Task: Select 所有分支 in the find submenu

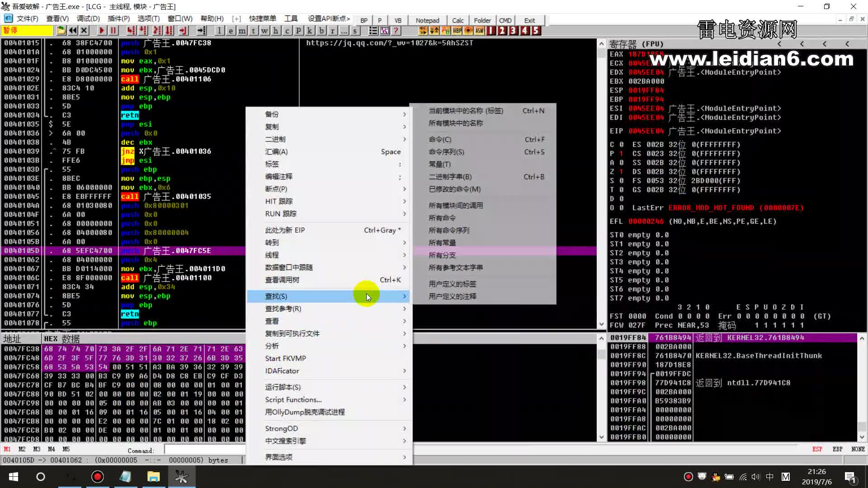Action: (x=484, y=255)
